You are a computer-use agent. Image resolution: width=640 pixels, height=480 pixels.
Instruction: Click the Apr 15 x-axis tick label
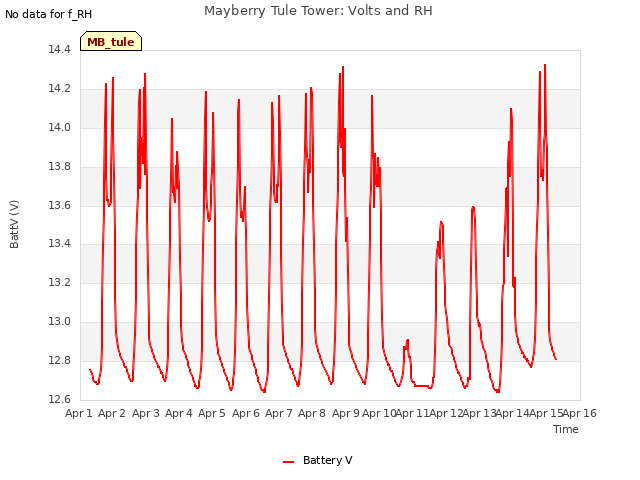click(x=546, y=413)
